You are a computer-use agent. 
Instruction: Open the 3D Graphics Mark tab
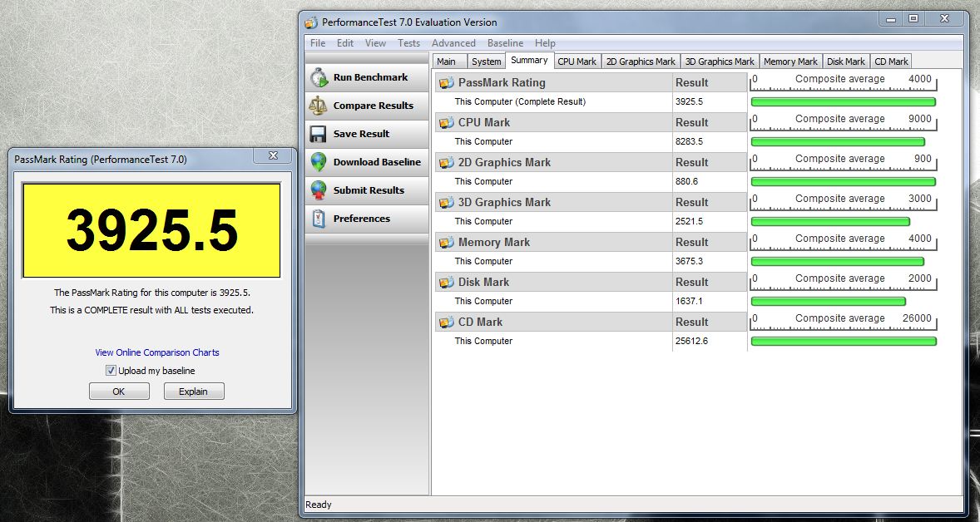click(x=720, y=62)
